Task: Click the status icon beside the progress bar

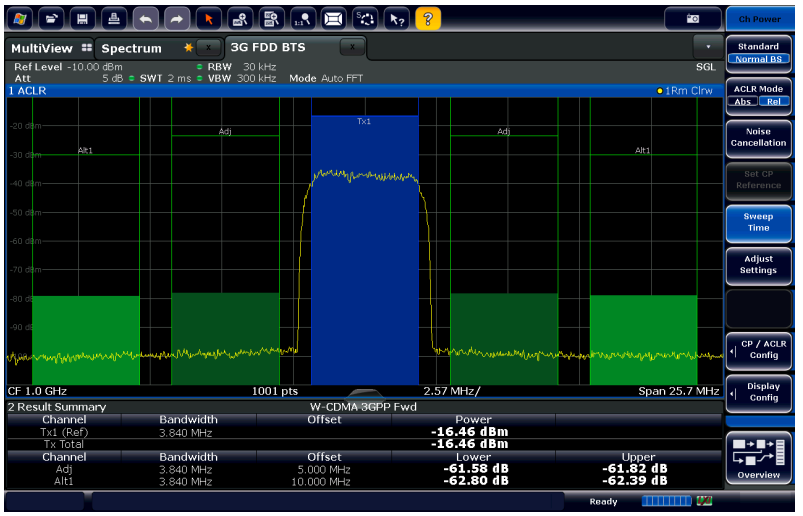Action: click(x=705, y=501)
